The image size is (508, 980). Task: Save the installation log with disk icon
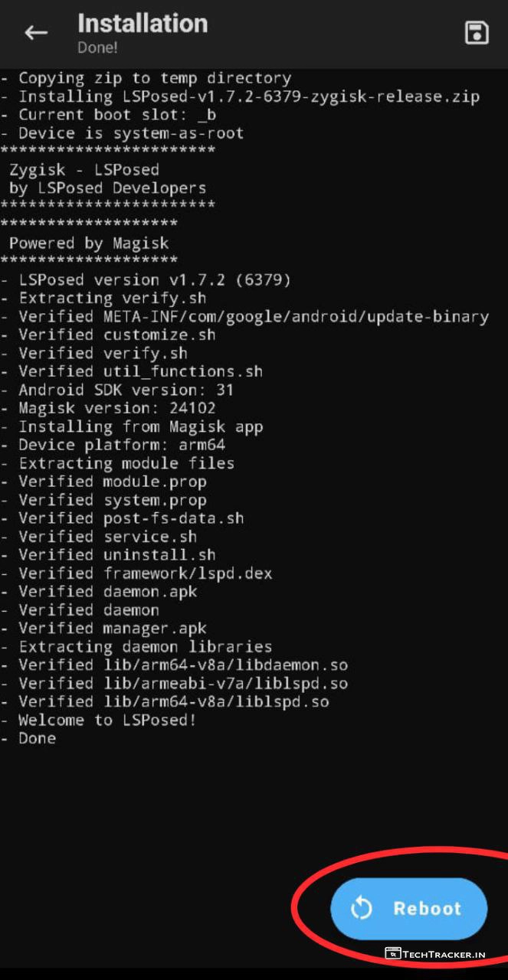(x=477, y=32)
